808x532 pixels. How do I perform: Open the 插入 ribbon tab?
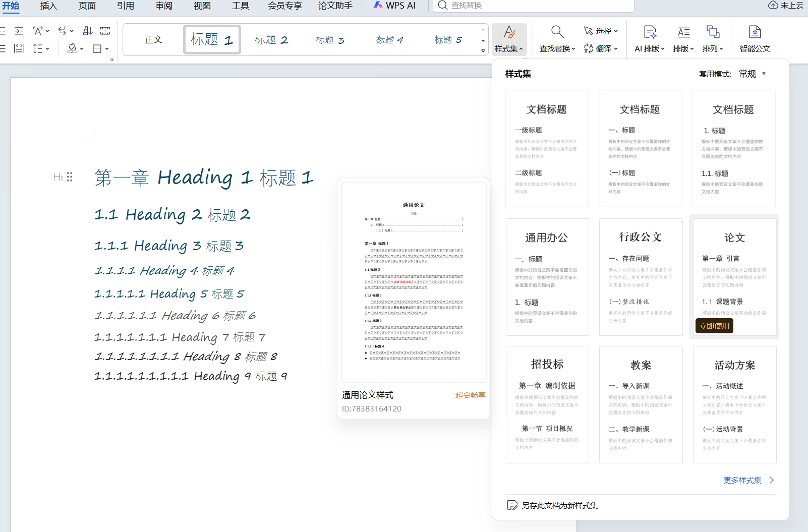click(x=48, y=6)
